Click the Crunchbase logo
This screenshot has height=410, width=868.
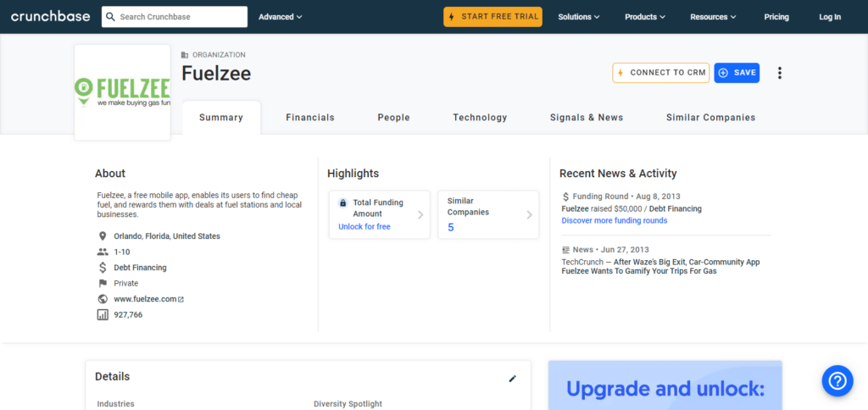(x=50, y=17)
